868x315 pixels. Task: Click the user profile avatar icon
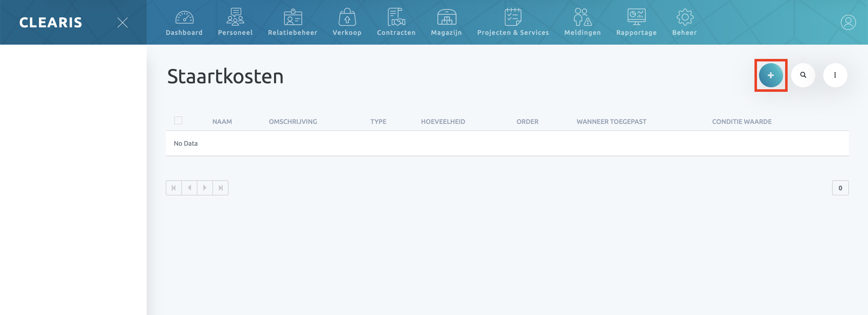[x=848, y=22]
